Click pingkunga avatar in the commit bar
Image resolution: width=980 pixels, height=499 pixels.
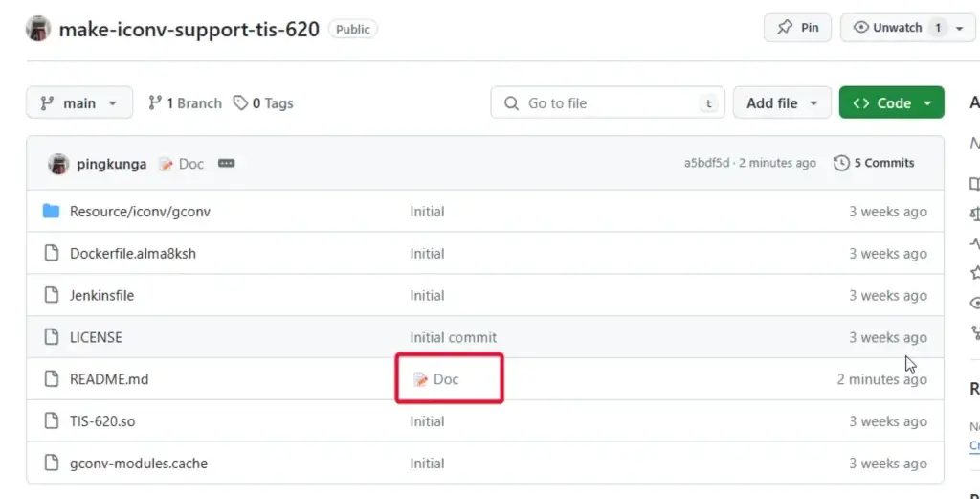[x=58, y=164]
